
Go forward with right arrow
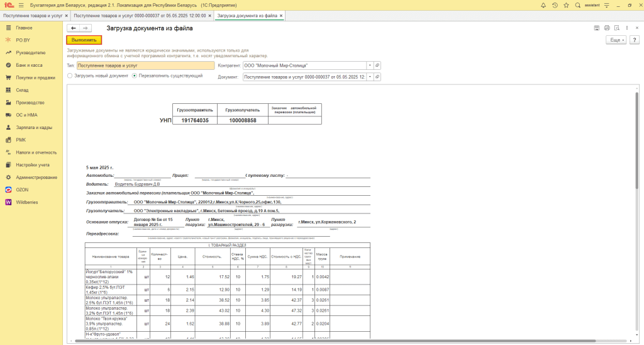tap(86, 28)
